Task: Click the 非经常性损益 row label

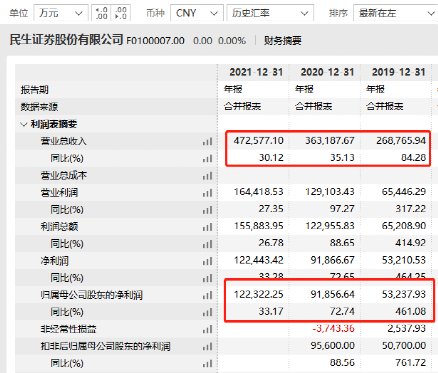Action: pyautogui.click(x=68, y=329)
